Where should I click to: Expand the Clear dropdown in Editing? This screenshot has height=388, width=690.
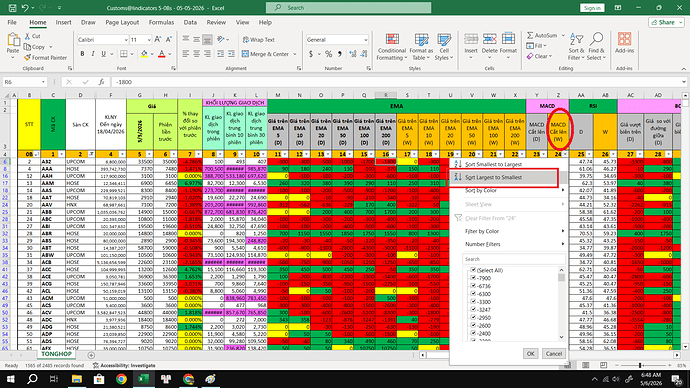click(x=550, y=56)
